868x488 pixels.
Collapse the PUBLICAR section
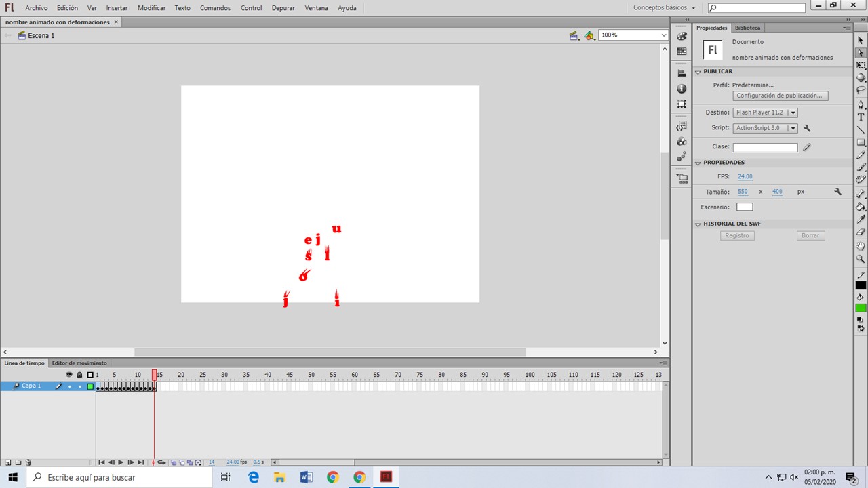click(698, 71)
